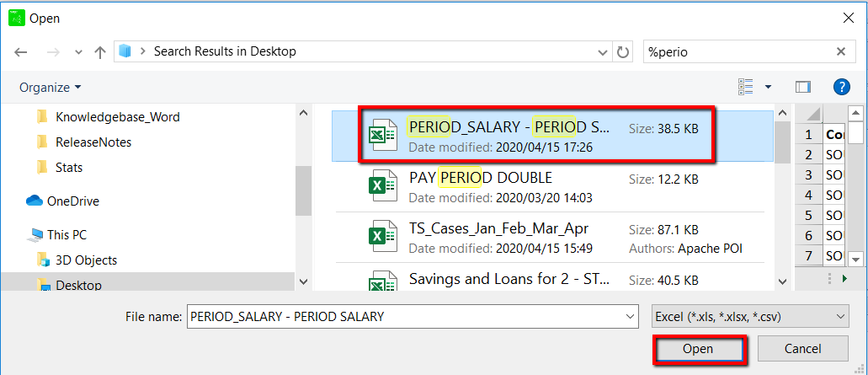Click the Open button
The width and height of the screenshot is (868, 375).
pyautogui.click(x=698, y=349)
